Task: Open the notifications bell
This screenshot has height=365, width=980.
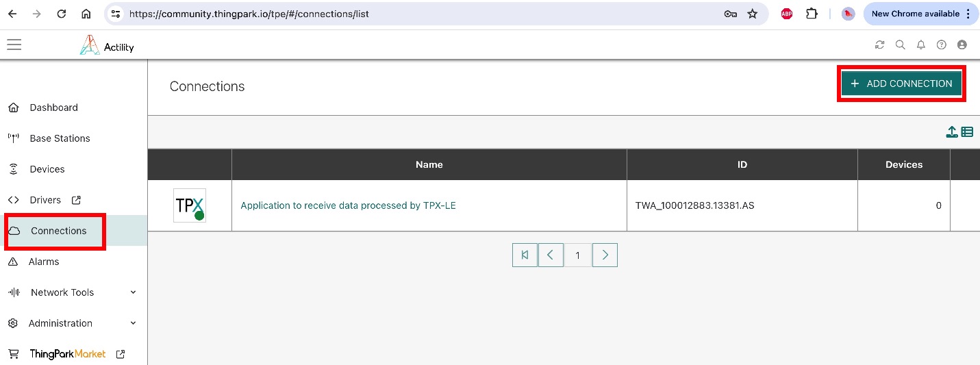Action: point(921,45)
